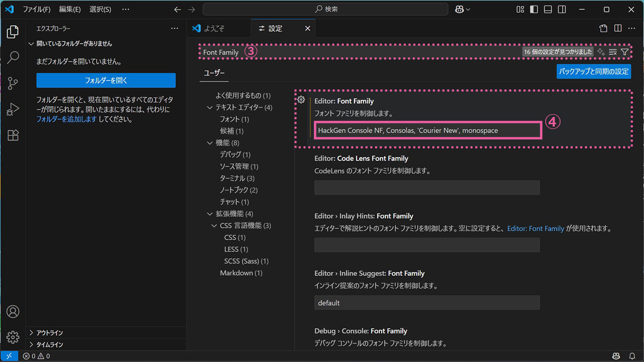This screenshot has width=644, height=362.
Task: Clear the settings search input
Action: tap(613, 52)
